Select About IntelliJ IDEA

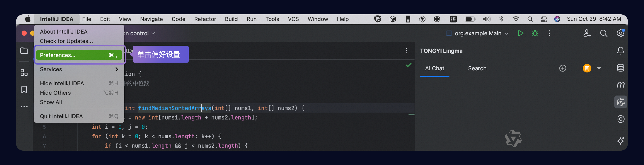coord(79,32)
